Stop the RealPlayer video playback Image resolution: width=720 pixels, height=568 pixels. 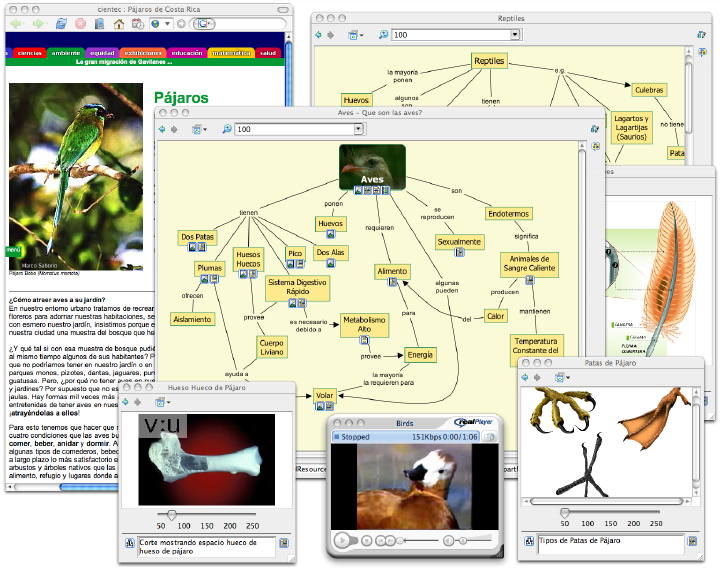[366, 541]
